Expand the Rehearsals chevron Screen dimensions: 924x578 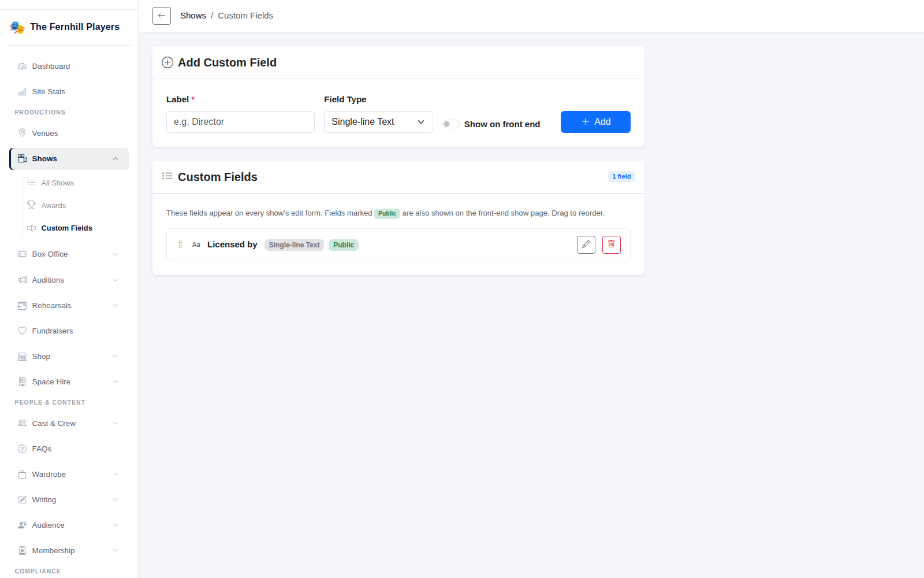pyautogui.click(x=115, y=305)
